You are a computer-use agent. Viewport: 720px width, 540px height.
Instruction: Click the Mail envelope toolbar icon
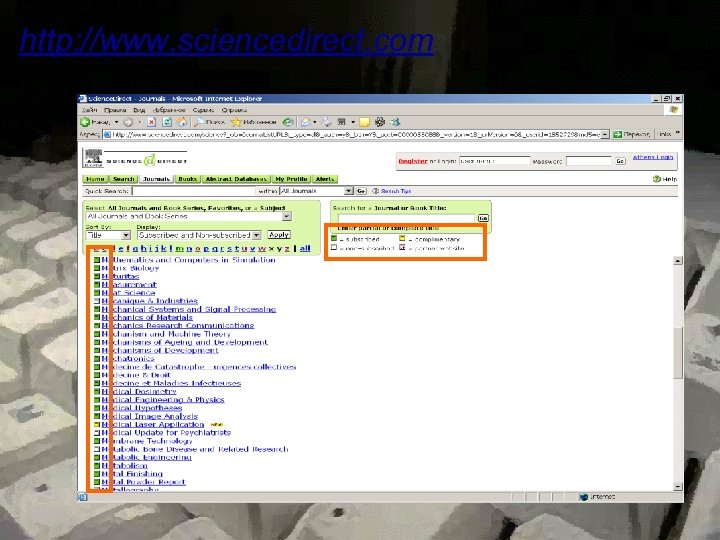click(x=306, y=122)
